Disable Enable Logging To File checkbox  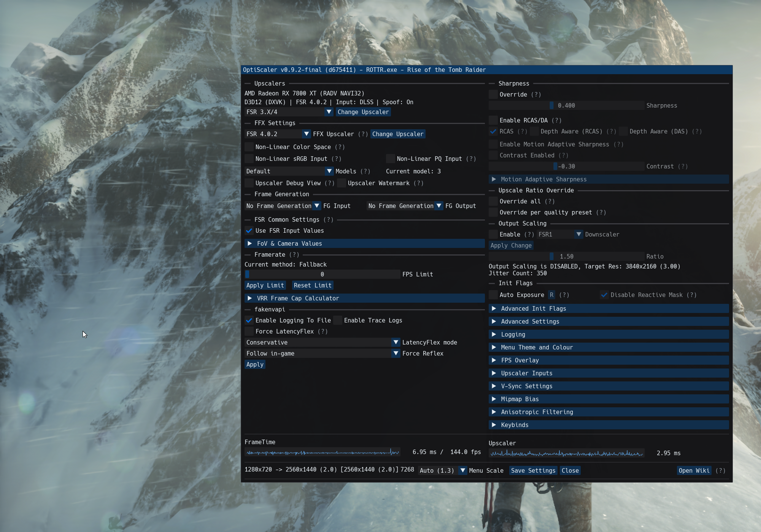pyautogui.click(x=249, y=320)
